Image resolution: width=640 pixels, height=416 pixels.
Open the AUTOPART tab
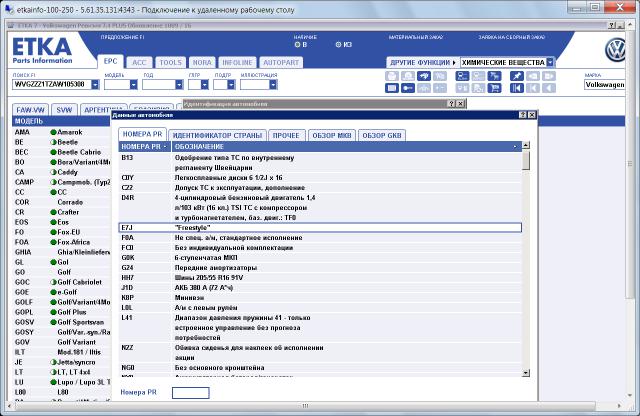pyautogui.click(x=281, y=62)
